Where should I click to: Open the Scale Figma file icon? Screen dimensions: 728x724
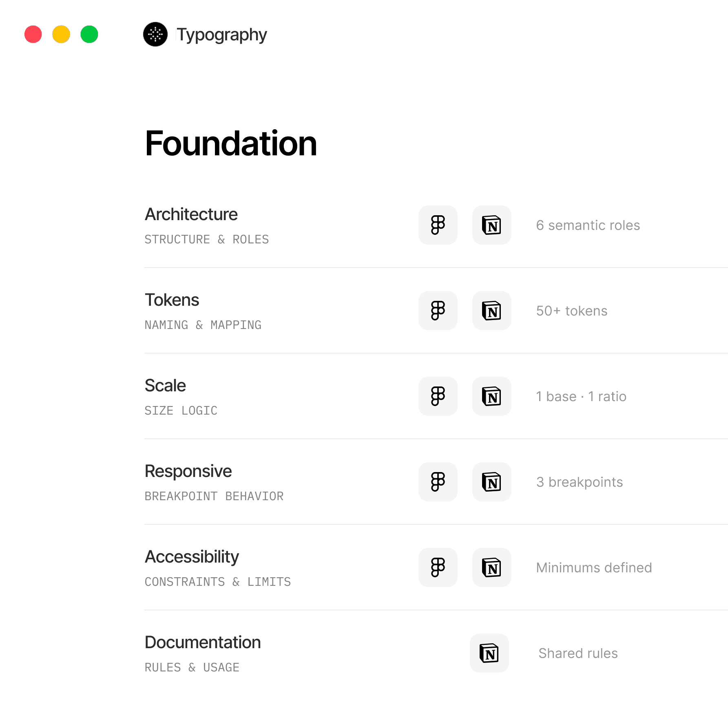438,396
